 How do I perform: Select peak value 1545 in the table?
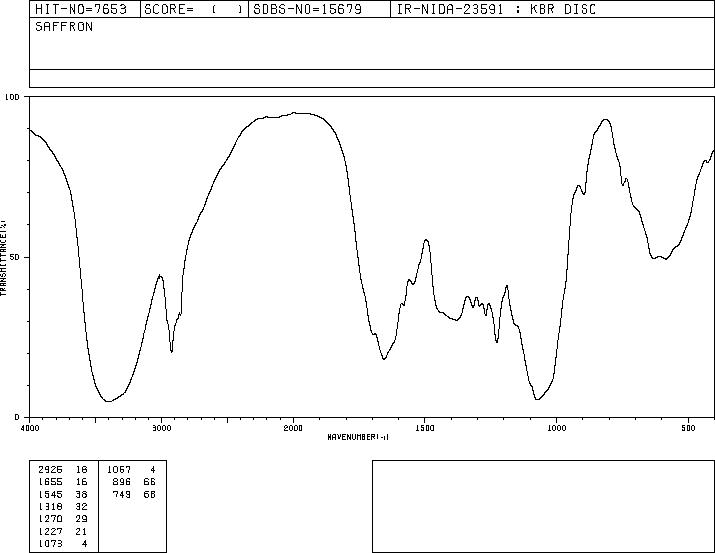tap(50, 494)
